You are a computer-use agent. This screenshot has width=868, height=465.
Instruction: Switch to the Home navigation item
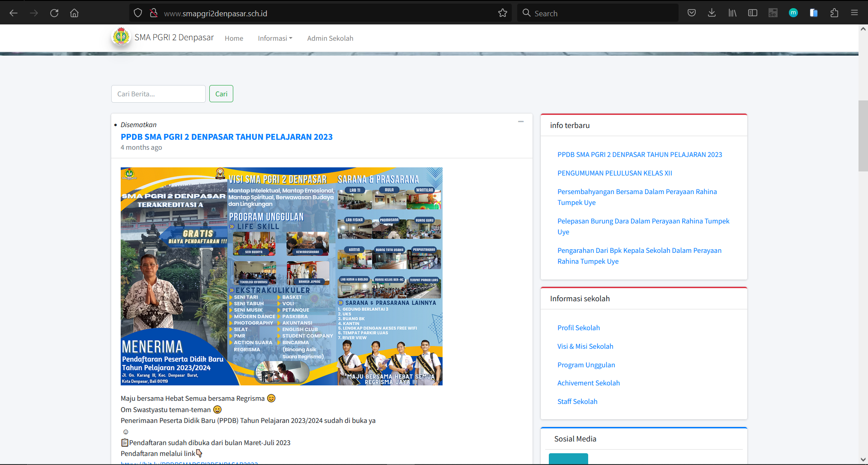234,38
